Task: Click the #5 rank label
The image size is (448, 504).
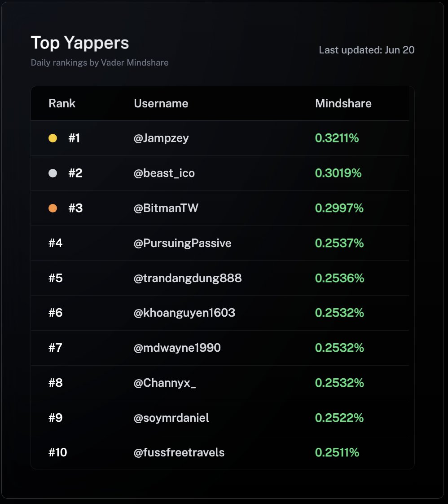Action: tap(55, 278)
